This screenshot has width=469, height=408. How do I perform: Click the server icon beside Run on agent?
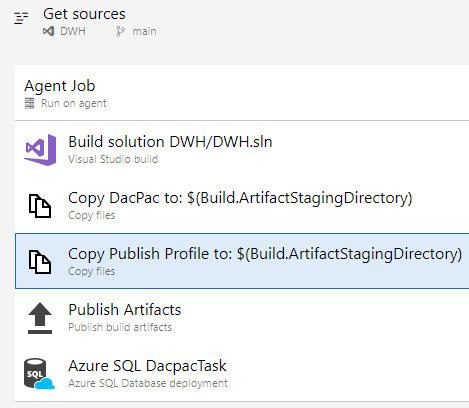pos(30,103)
